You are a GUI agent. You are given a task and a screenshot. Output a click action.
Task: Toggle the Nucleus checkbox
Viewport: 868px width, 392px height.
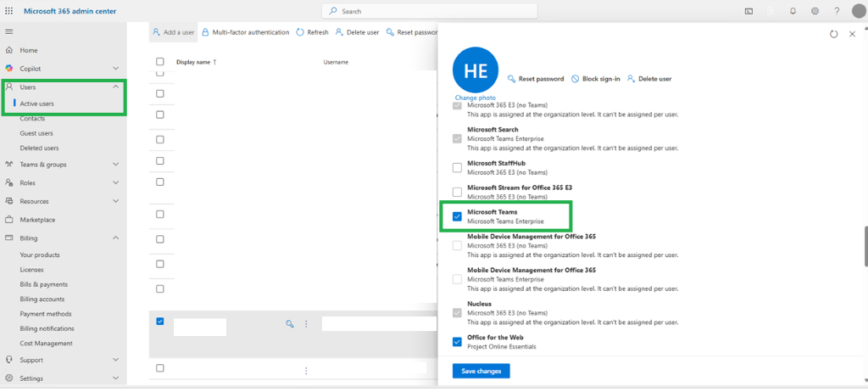point(457,313)
